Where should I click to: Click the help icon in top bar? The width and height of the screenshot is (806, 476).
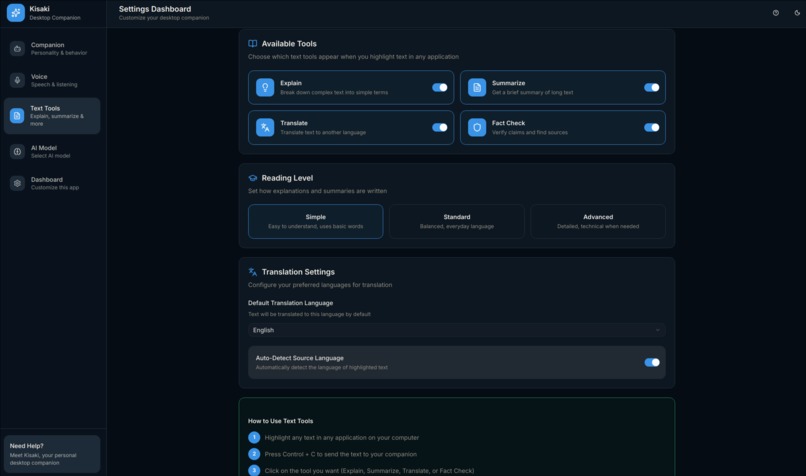[x=776, y=13]
